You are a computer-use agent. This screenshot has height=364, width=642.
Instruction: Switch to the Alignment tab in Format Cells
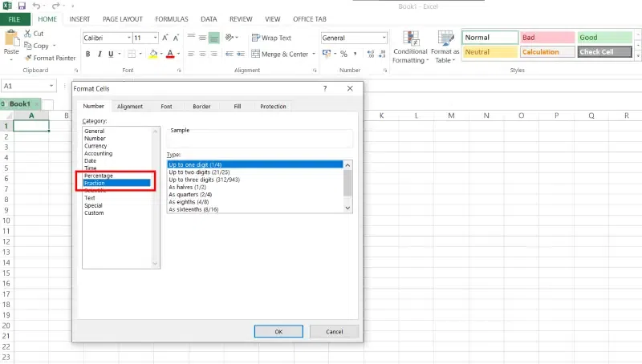pyautogui.click(x=130, y=107)
